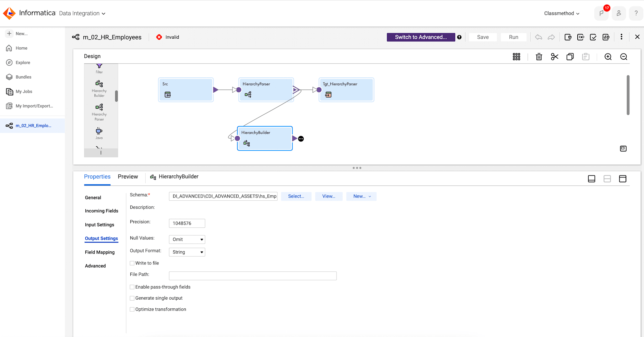This screenshot has width=644, height=337.
Task: Expand the New... schema dropdown button
Action: pos(362,196)
